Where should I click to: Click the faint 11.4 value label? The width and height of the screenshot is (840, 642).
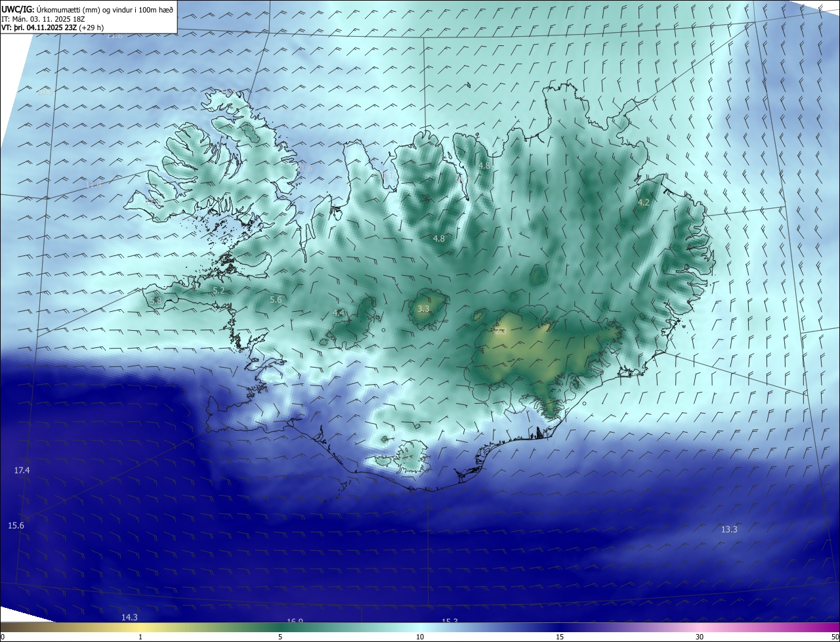tap(94, 185)
